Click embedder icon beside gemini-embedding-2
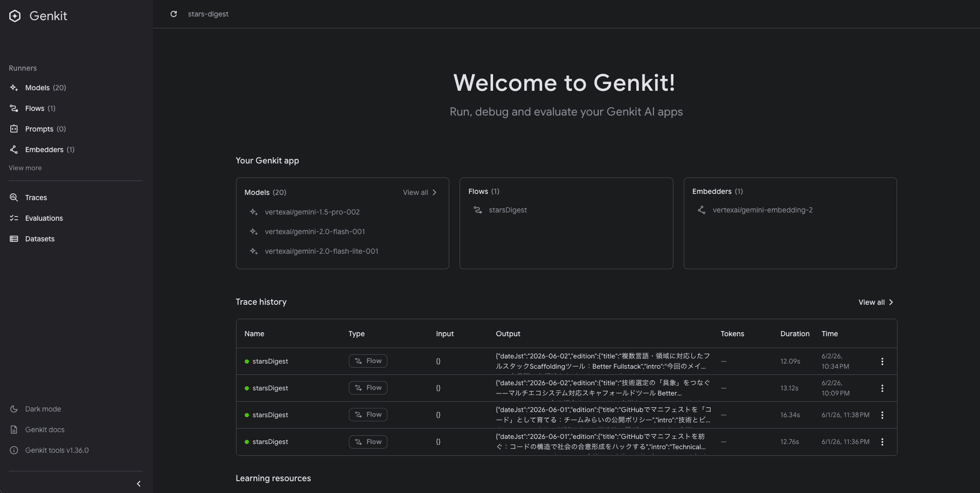980x493 pixels. click(701, 210)
